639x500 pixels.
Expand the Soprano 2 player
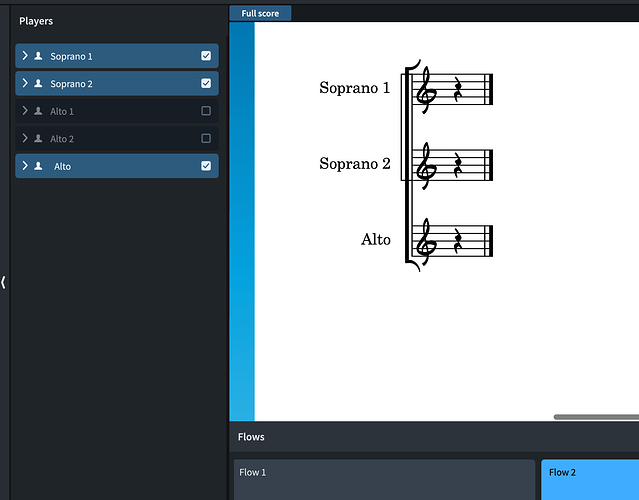click(25, 83)
